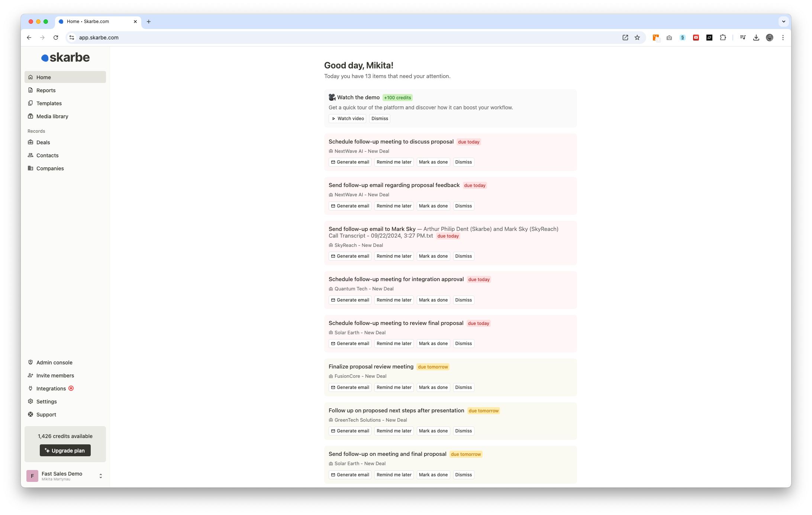Click Watch video in the demo banner
Image resolution: width=812 pixels, height=515 pixels.
point(347,118)
